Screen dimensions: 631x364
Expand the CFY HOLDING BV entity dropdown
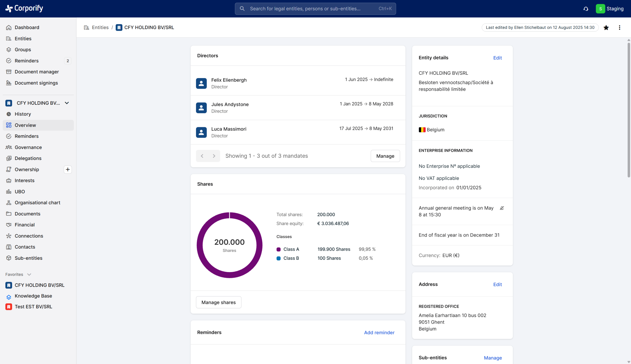pos(67,103)
